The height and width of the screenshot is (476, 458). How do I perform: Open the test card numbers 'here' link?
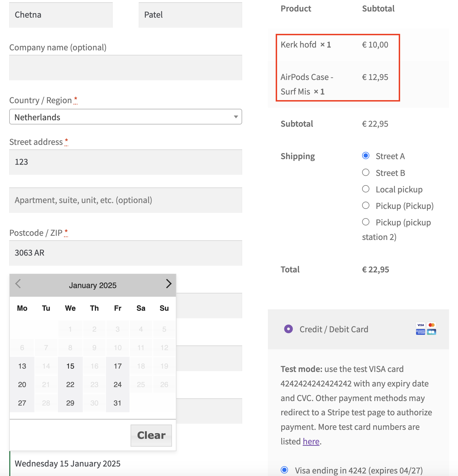click(x=311, y=441)
